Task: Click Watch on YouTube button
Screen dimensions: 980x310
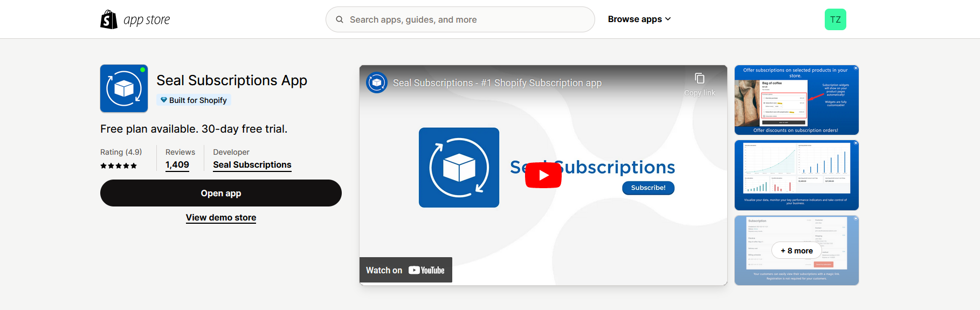Action: coord(406,270)
